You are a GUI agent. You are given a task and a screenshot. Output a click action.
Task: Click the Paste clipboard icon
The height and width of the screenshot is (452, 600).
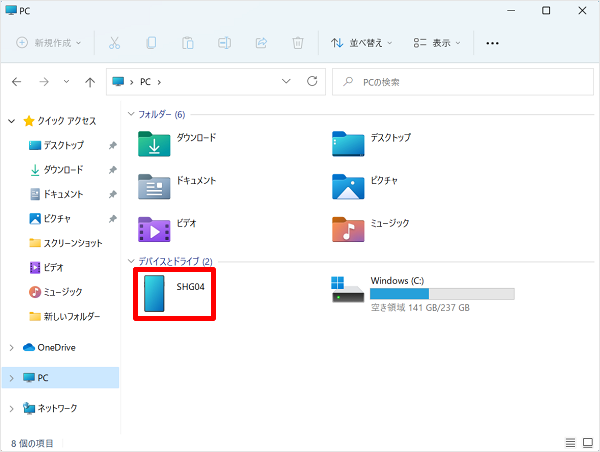(x=187, y=43)
